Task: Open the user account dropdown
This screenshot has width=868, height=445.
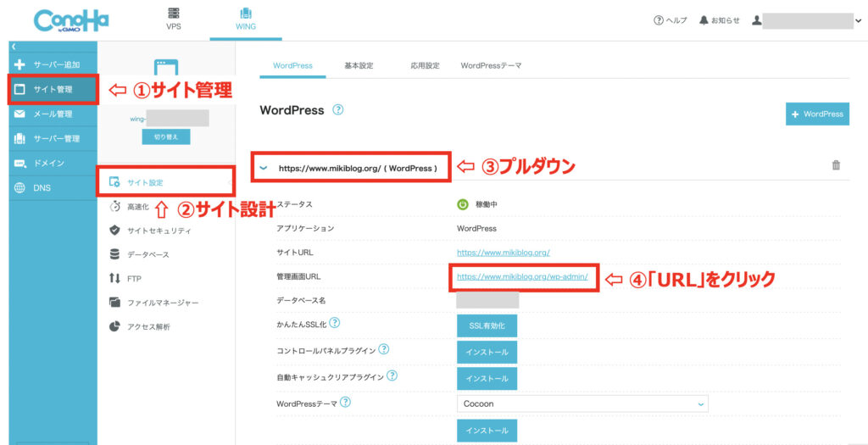Action: tap(807, 21)
